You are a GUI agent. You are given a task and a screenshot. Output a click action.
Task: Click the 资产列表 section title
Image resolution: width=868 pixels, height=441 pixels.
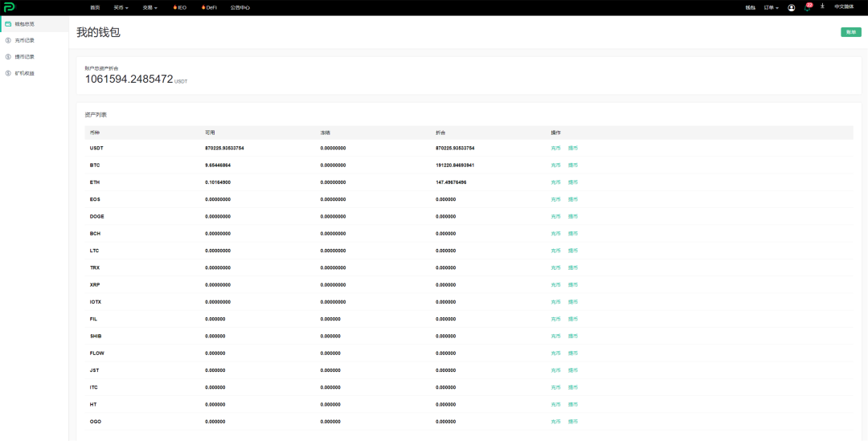[96, 115]
